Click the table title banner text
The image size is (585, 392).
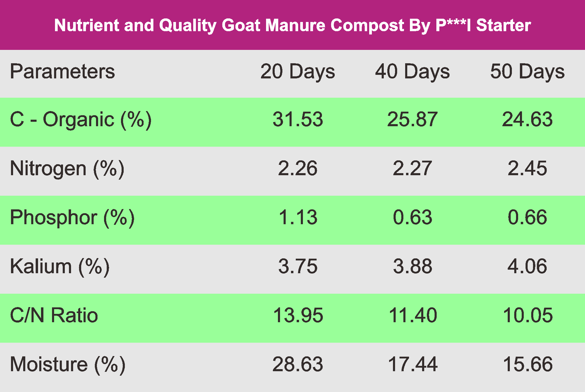pos(292,25)
